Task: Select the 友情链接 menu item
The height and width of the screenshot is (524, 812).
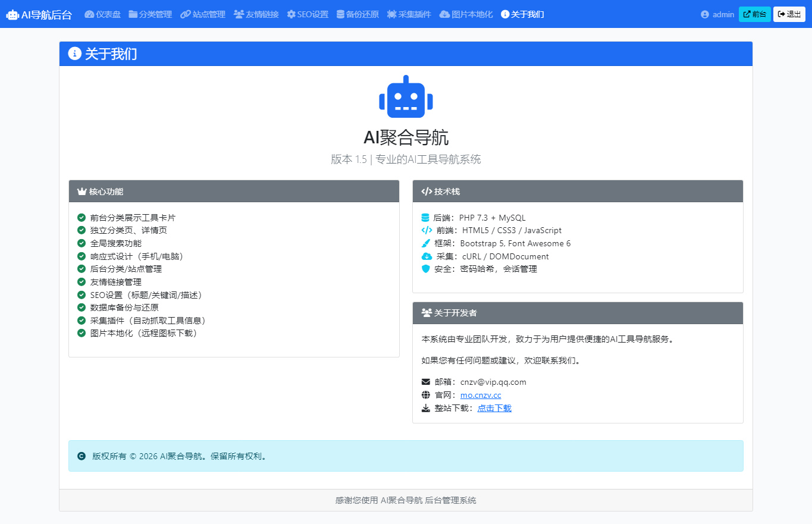Action: tap(256, 14)
